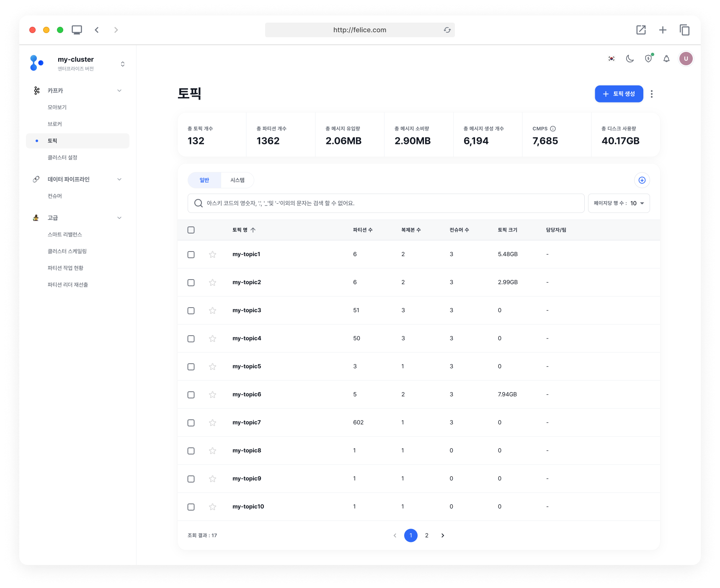Click the monitor display icon in title bar

point(77,30)
